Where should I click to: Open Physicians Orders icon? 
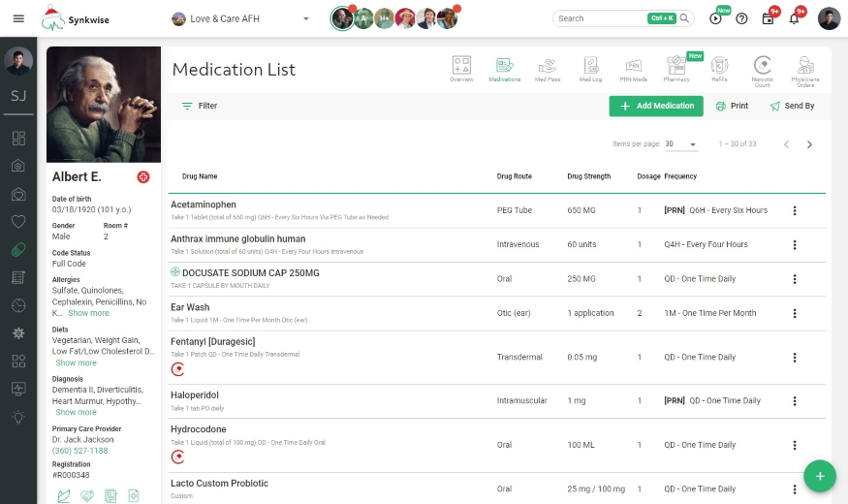(805, 69)
